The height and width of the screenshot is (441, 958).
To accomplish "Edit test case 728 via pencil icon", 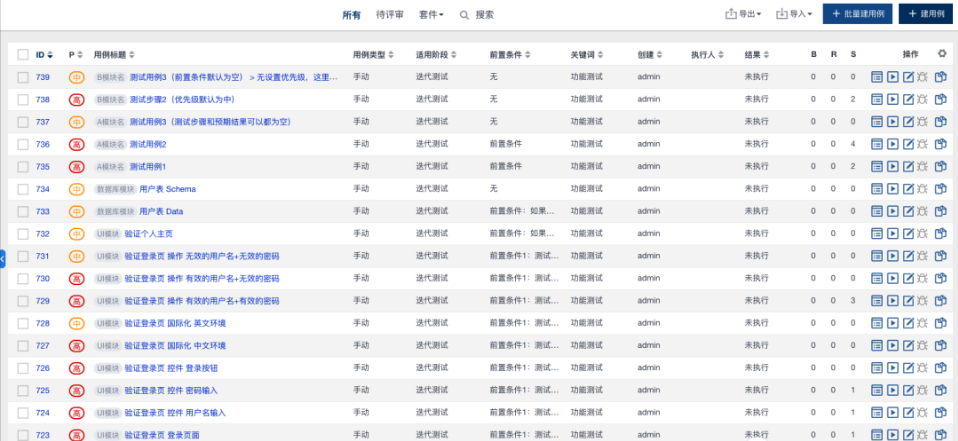I will 909,323.
